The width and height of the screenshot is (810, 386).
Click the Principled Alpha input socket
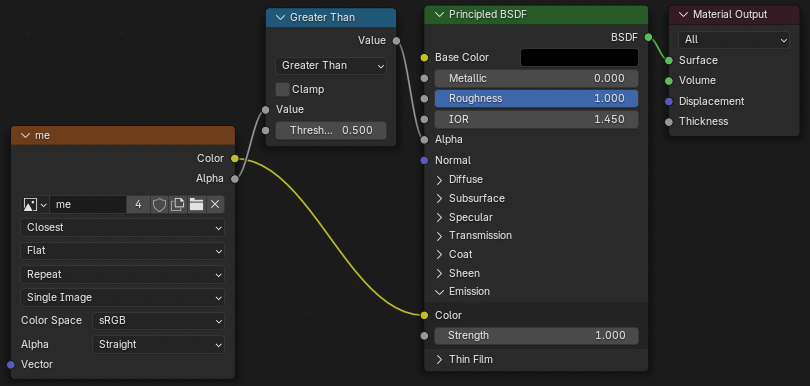pyautogui.click(x=425, y=140)
